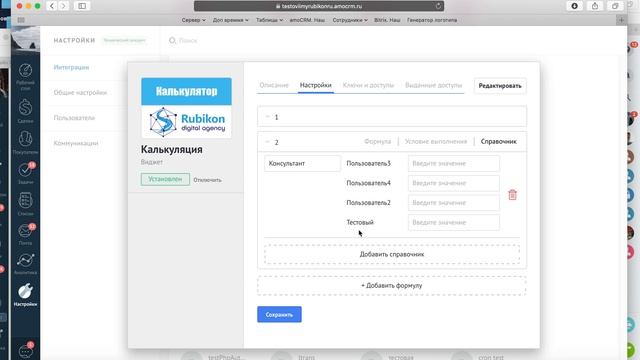The image size is (640, 360).
Task: Reload page with address bar refresh icon
Action: (438, 6)
